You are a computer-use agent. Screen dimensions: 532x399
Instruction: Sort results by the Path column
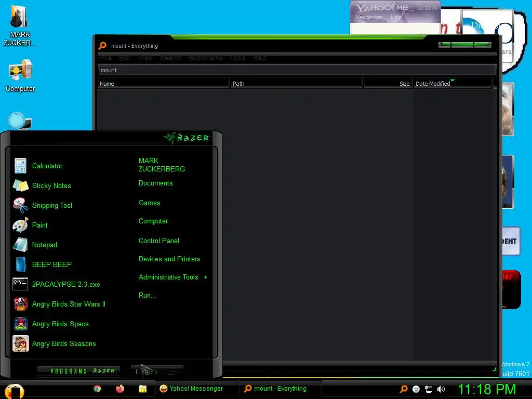click(x=296, y=84)
